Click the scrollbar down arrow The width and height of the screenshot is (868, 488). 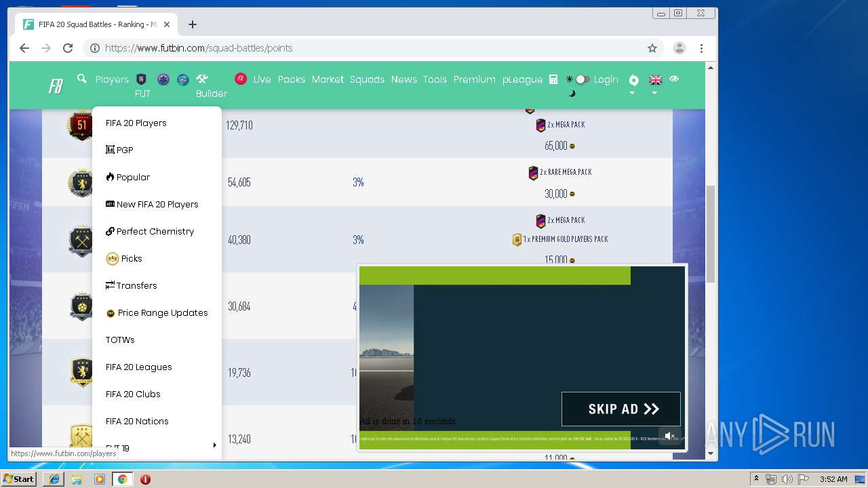711,453
